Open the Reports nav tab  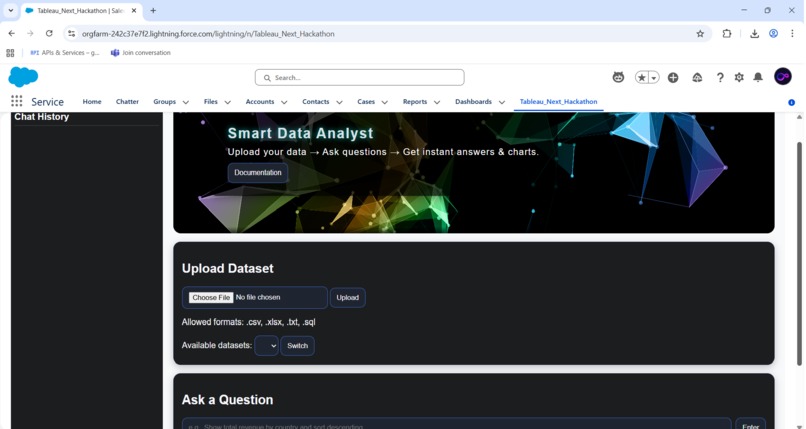415,102
